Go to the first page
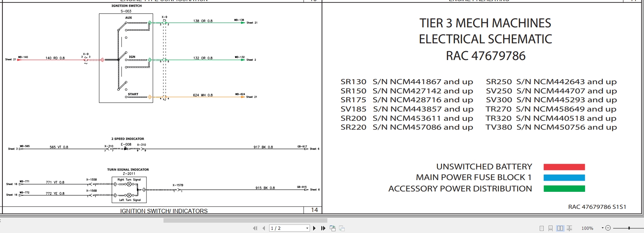The width and height of the screenshot is (644, 233). pos(255,228)
